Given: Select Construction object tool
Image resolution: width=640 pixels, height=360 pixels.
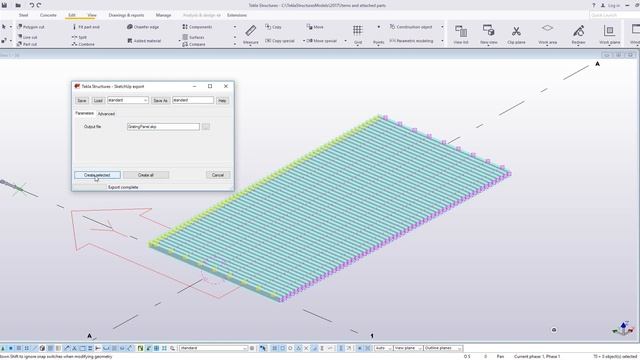Looking at the screenshot, I should [x=411, y=27].
